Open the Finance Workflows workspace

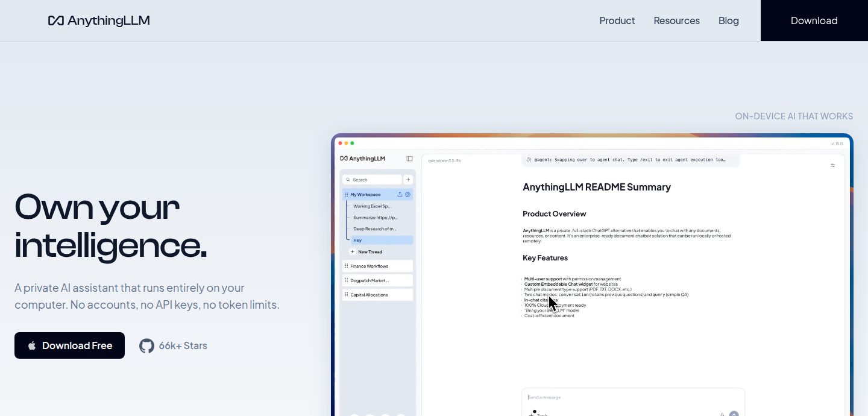coord(378,266)
